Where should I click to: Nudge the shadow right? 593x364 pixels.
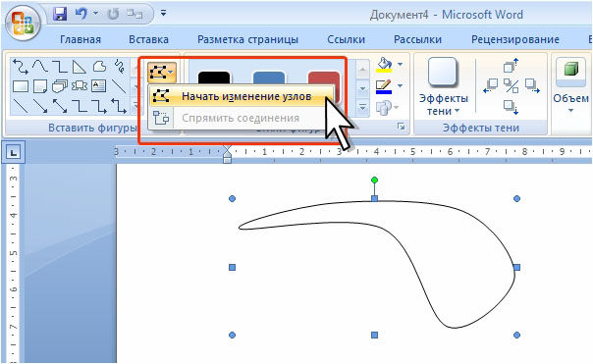coord(532,86)
